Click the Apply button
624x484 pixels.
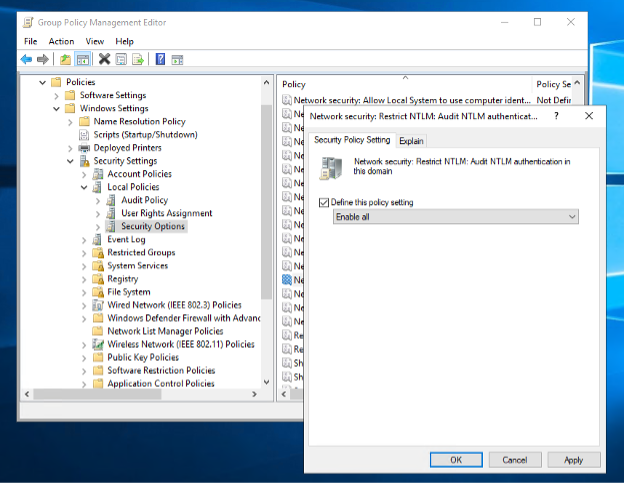point(573,460)
